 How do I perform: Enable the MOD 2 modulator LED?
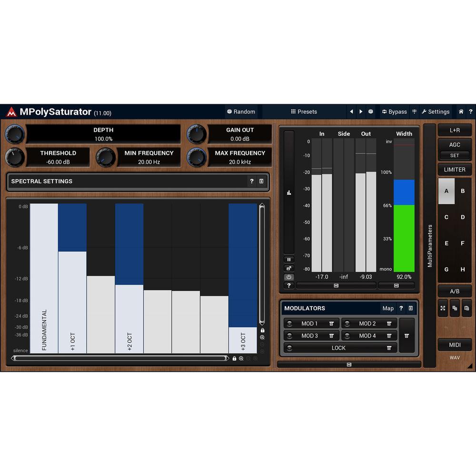pos(347,324)
